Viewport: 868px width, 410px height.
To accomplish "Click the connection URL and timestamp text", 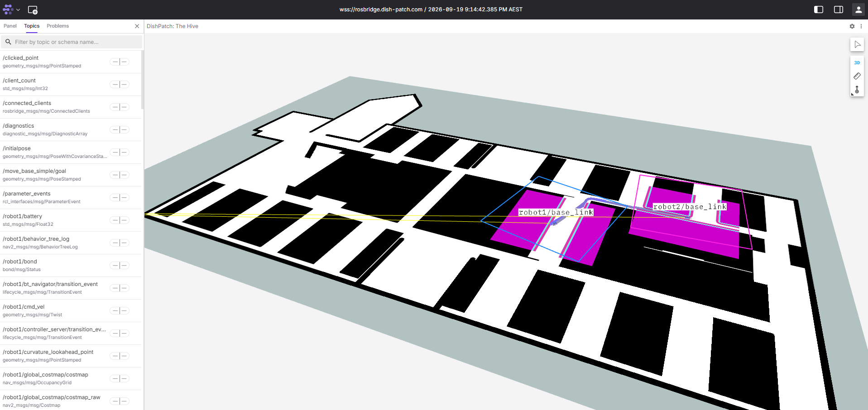I will (x=431, y=10).
